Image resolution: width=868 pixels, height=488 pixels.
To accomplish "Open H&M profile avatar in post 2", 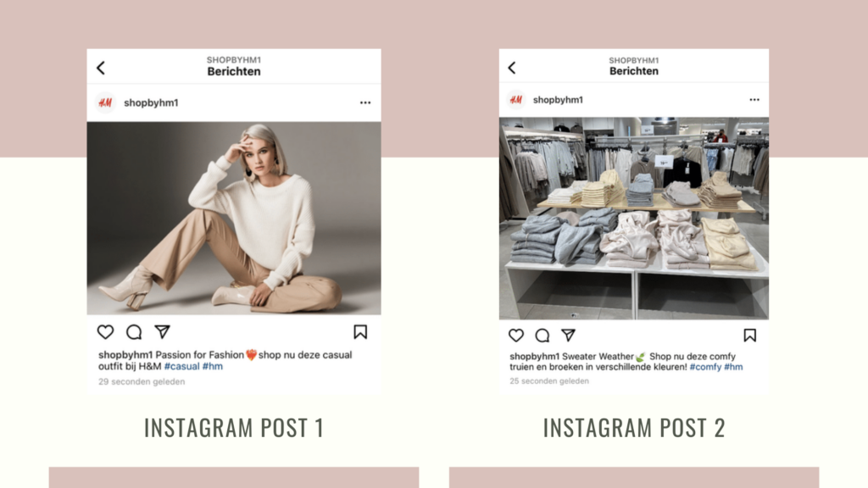I will click(516, 100).
